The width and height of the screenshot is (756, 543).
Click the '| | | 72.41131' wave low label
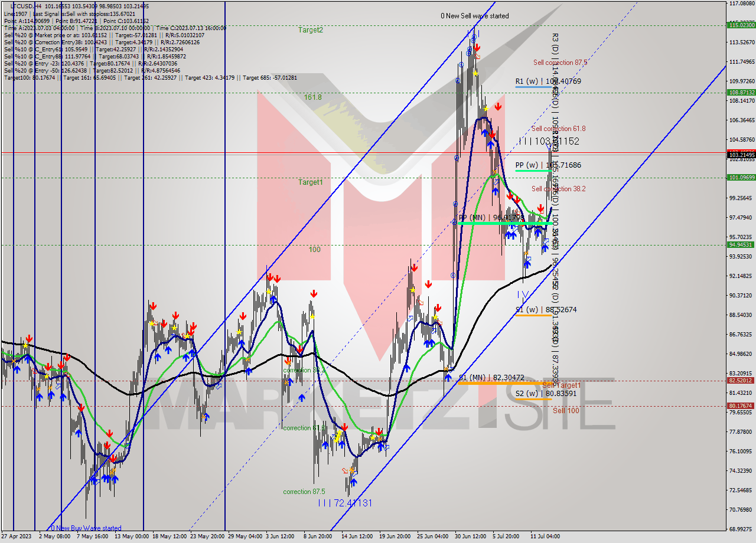coord(345,502)
